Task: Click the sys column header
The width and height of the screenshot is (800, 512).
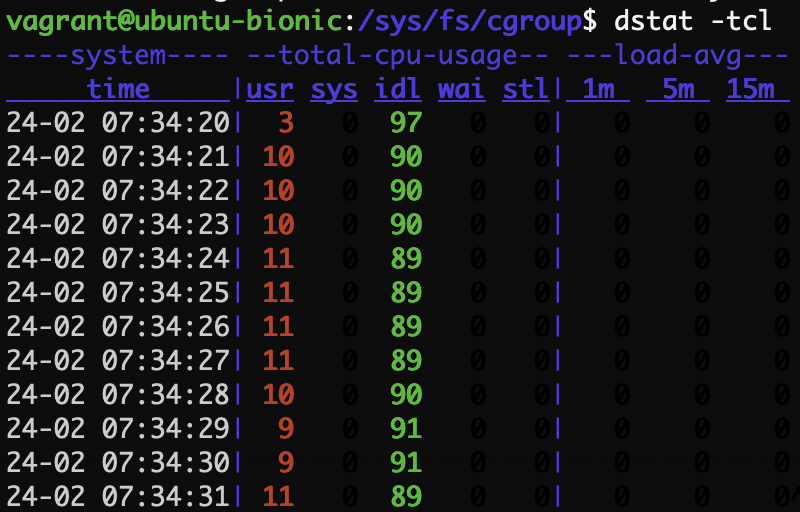Action: click(334, 90)
